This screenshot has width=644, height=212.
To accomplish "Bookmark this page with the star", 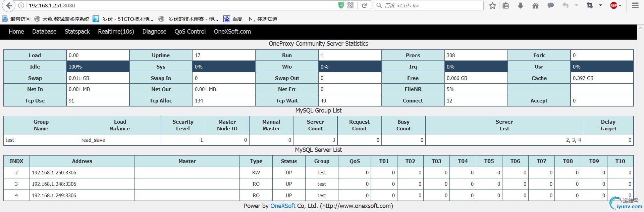I will point(492,5).
